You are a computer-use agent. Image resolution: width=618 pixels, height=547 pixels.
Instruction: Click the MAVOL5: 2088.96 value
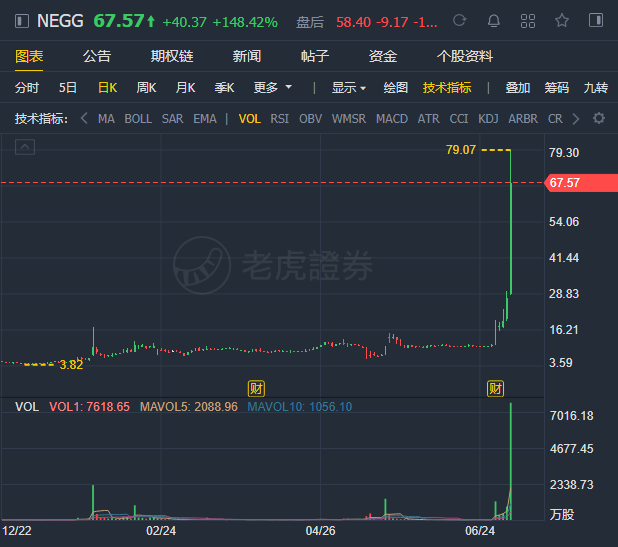189,407
